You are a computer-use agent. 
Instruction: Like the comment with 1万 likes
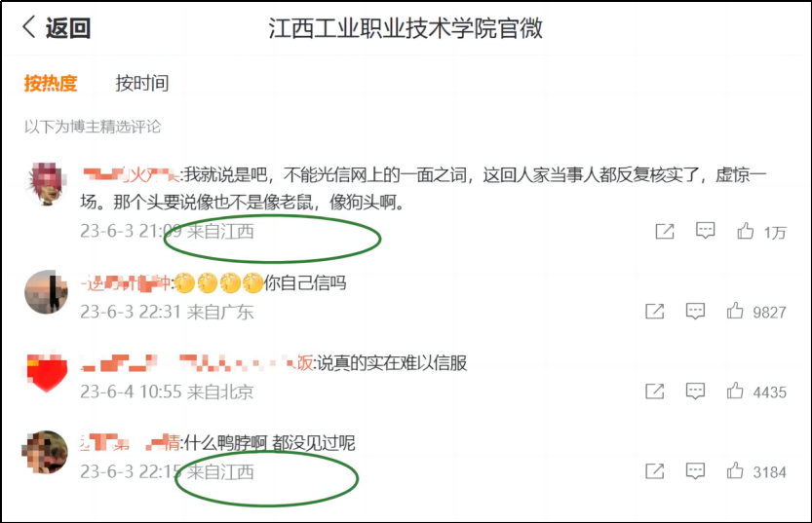click(x=746, y=231)
